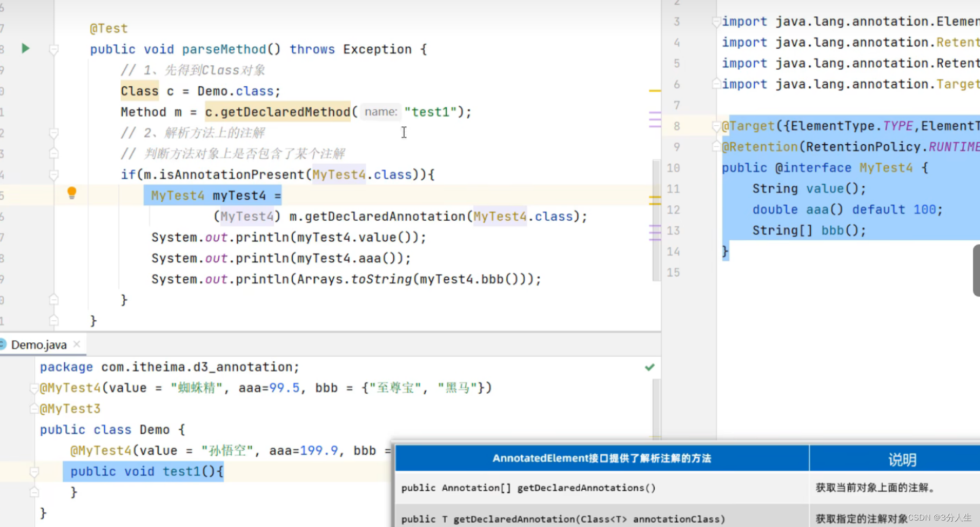The image size is (980, 527).
Task: Click the @Test annotation
Action: 109,28
